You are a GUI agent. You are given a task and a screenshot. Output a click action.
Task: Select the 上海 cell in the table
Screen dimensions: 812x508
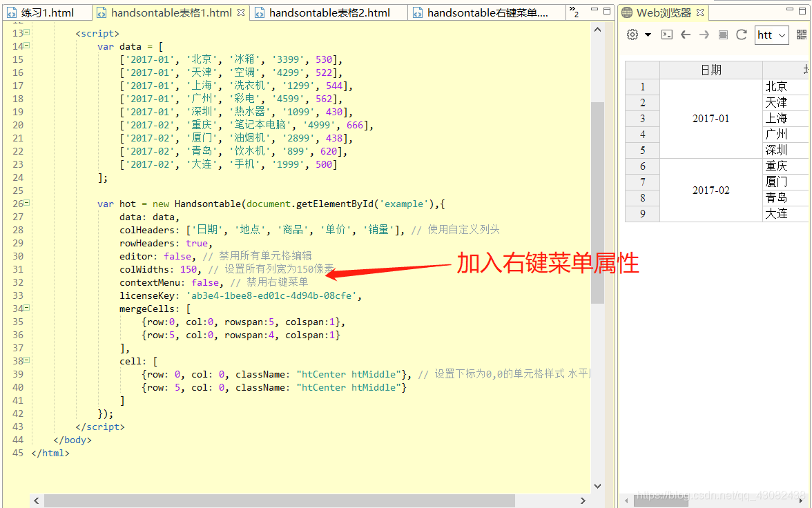(786, 119)
